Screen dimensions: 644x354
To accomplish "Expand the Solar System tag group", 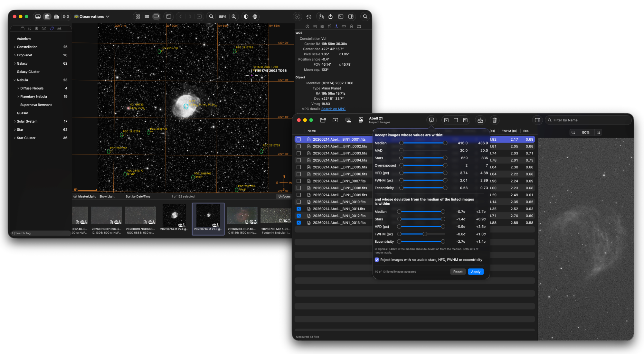I will [x=15, y=121].
